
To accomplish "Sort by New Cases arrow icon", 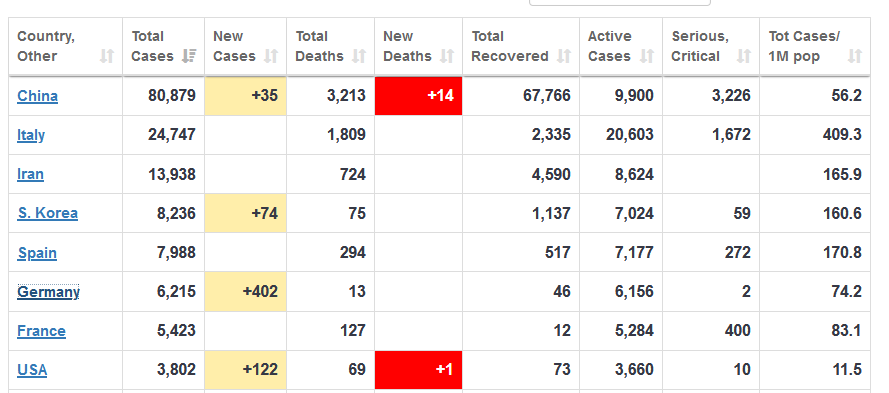I will pos(271,56).
